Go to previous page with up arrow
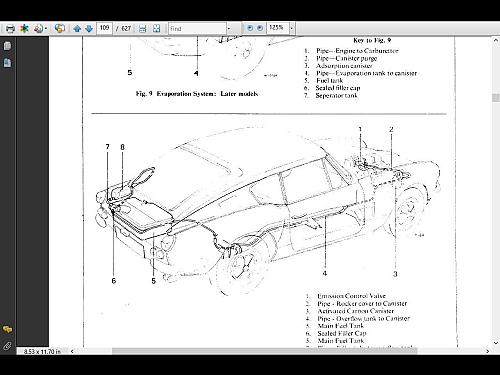 77,29
